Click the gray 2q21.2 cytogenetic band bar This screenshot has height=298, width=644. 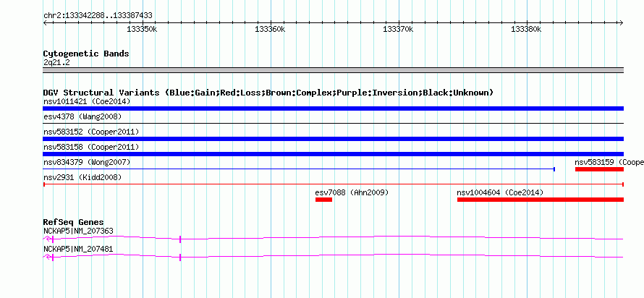(333, 70)
